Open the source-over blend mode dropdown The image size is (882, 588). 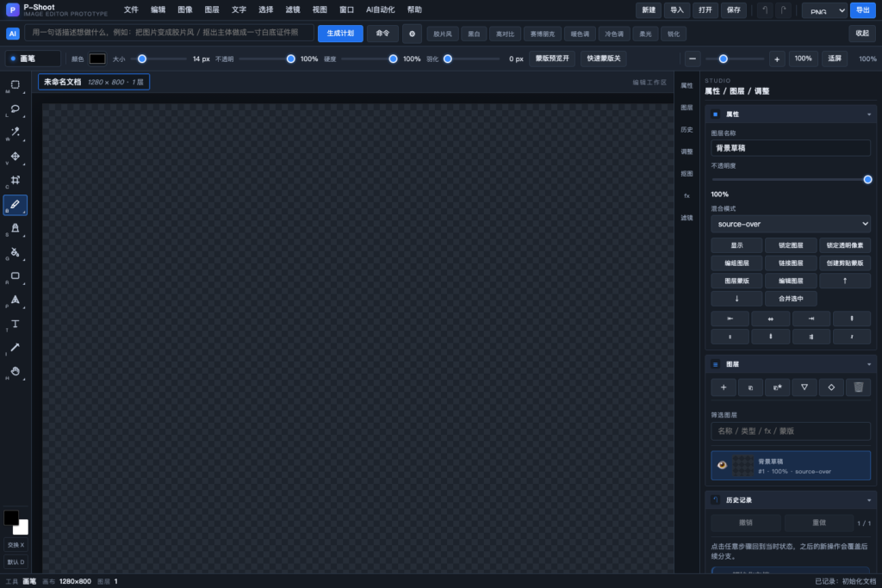pyautogui.click(x=791, y=224)
